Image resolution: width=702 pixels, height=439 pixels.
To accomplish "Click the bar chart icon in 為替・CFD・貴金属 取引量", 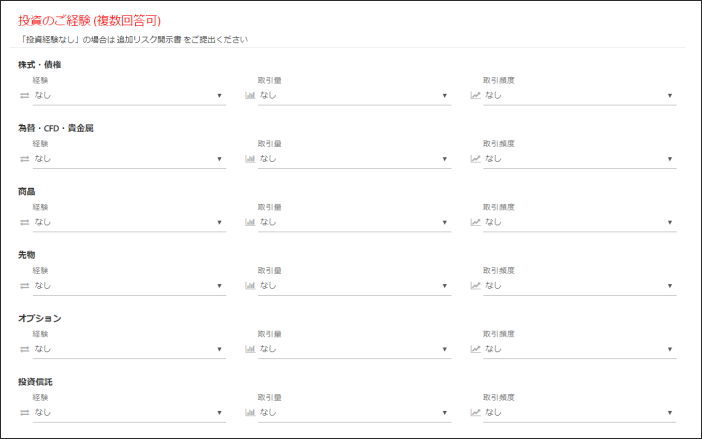I will click(x=250, y=159).
